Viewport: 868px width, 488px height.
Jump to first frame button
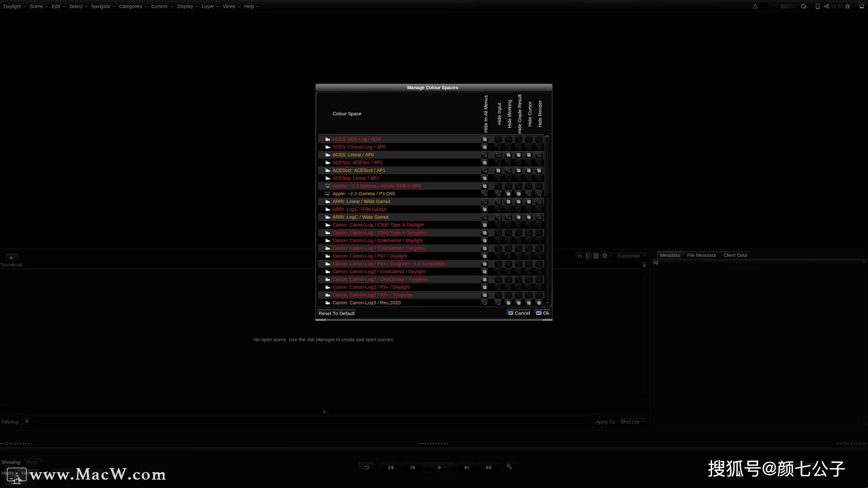point(391,468)
